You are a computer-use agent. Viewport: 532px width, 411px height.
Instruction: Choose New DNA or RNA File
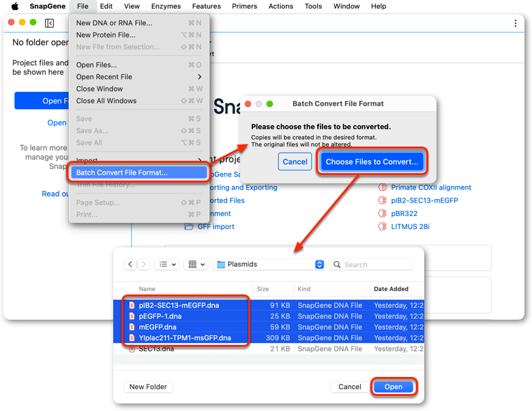point(138,22)
